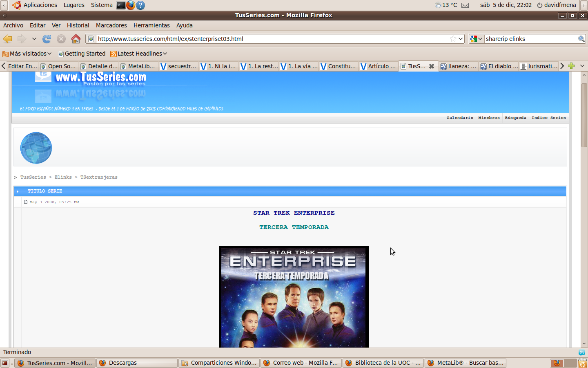Open the Herramientas menu
588x368 pixels.
(x=151, y=25)
